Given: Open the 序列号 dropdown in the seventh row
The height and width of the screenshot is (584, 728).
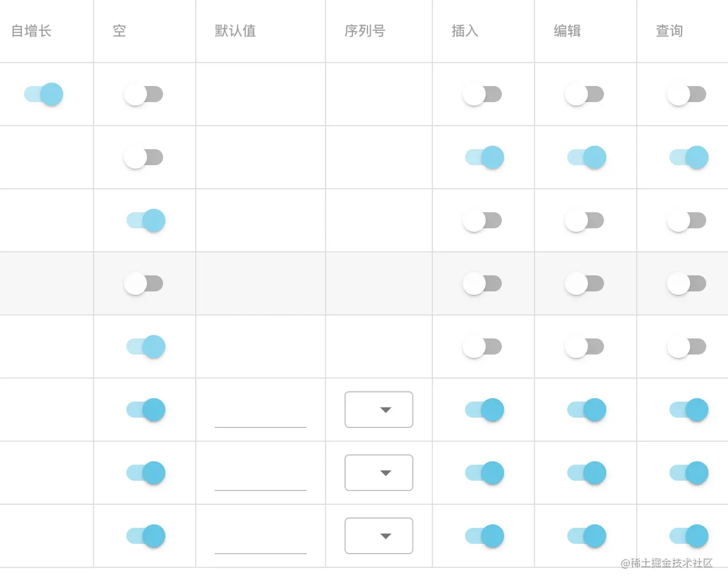Looking at the screenshot, I should point(378,473).
